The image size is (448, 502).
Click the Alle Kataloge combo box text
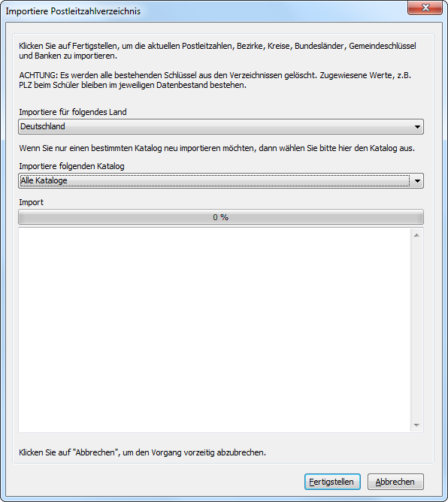[44, 181]
